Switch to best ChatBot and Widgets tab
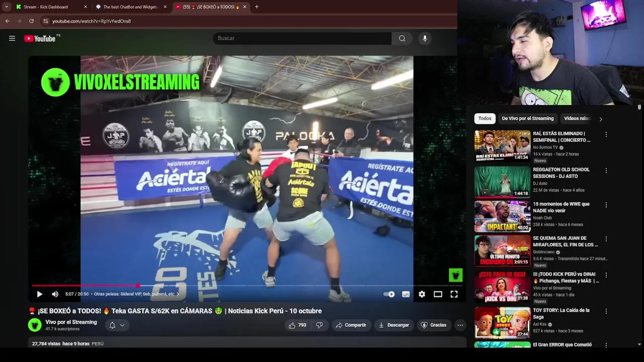This screenshot has width=644, height=362. 131,7
